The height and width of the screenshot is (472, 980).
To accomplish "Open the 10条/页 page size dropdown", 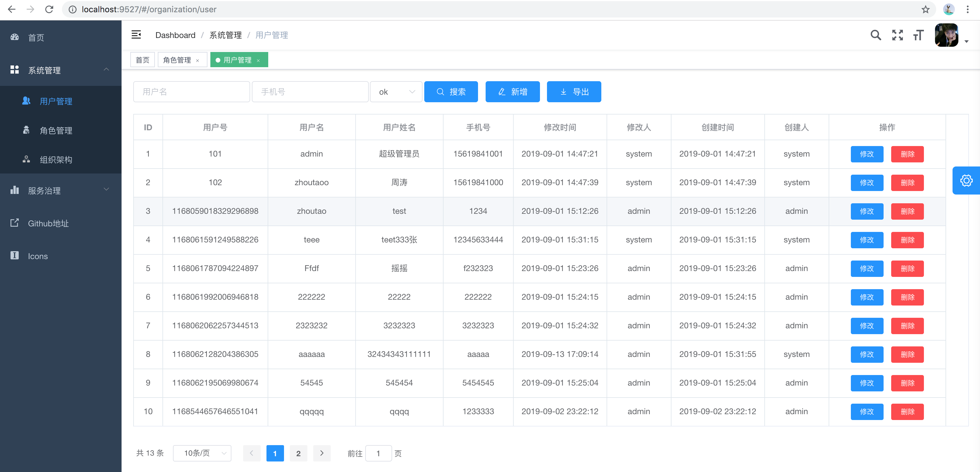I will [202, 453].
